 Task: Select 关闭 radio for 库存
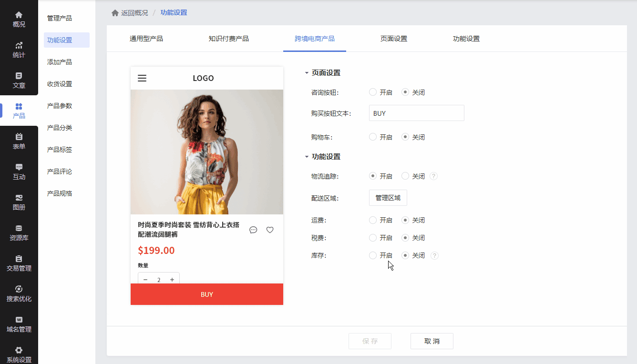click(405, 255)
